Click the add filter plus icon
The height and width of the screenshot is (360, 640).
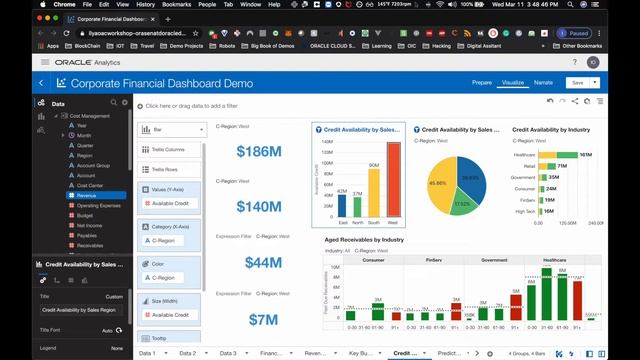click(140, 106)
